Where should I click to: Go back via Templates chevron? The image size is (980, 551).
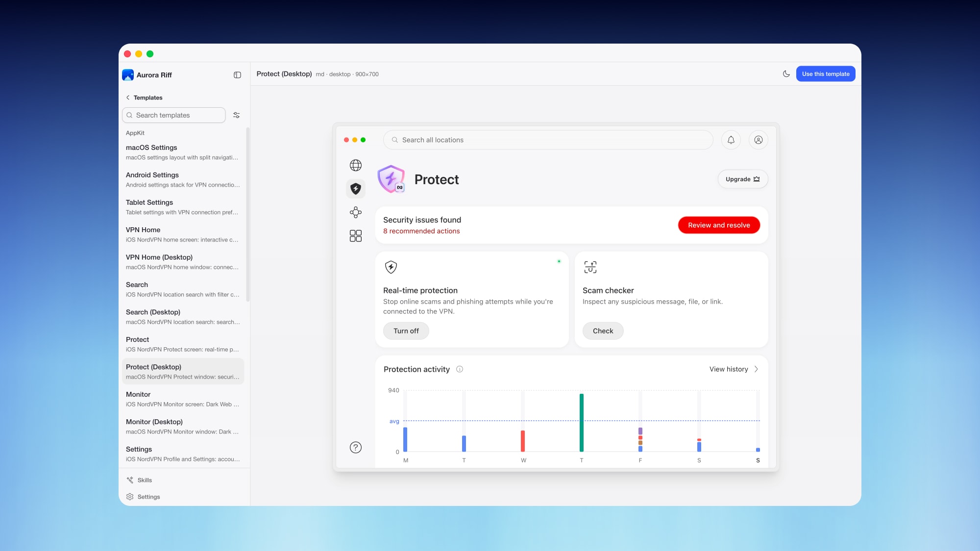click(x=128, y=97)
